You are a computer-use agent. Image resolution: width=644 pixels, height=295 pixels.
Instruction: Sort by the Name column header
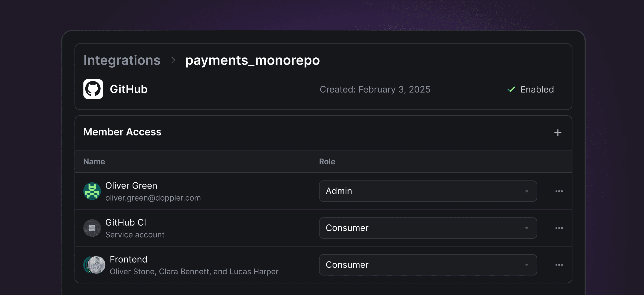pyautogui.click(x=94, y=161)
